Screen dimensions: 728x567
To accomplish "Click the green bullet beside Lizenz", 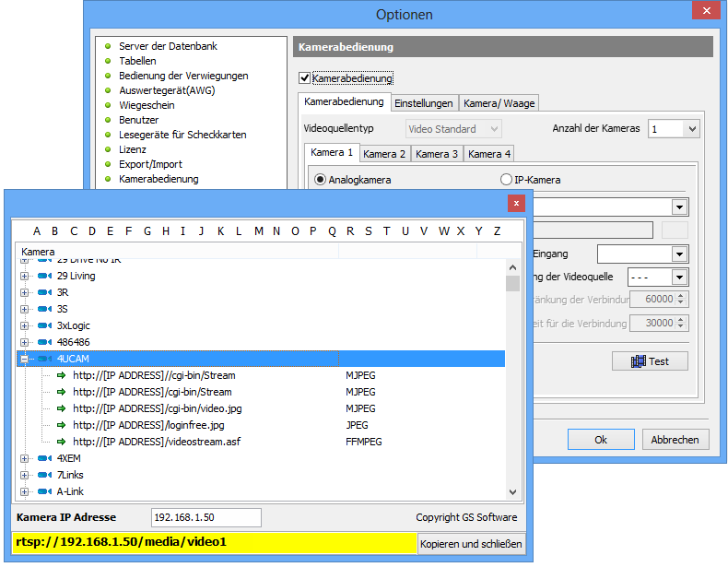I will (x=108, y=149).
